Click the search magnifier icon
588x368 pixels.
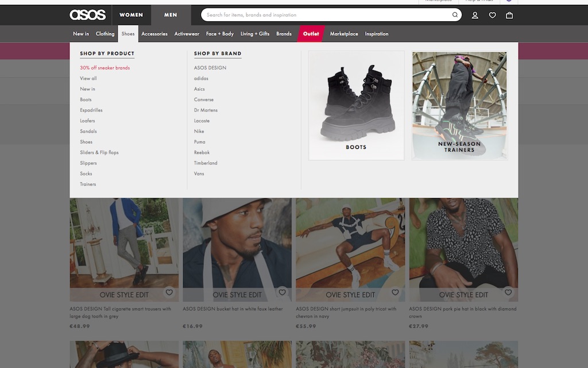coord(455,15)
